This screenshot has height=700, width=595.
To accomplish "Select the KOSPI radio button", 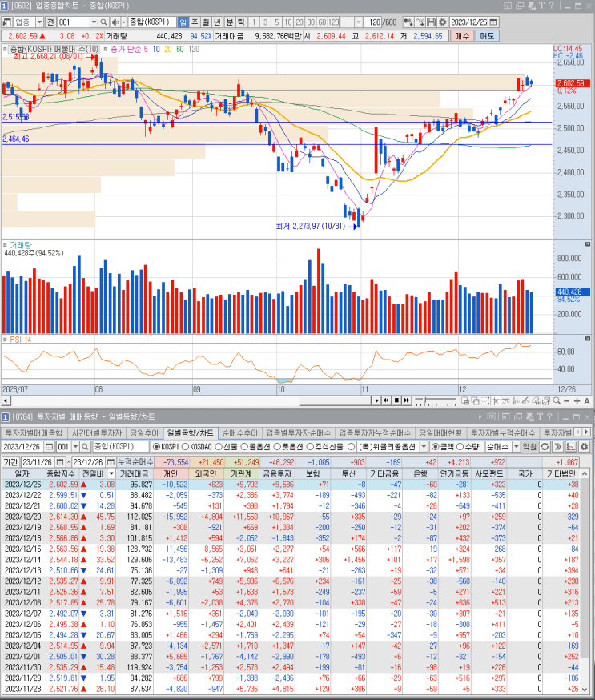I will (x=156, y=446).
